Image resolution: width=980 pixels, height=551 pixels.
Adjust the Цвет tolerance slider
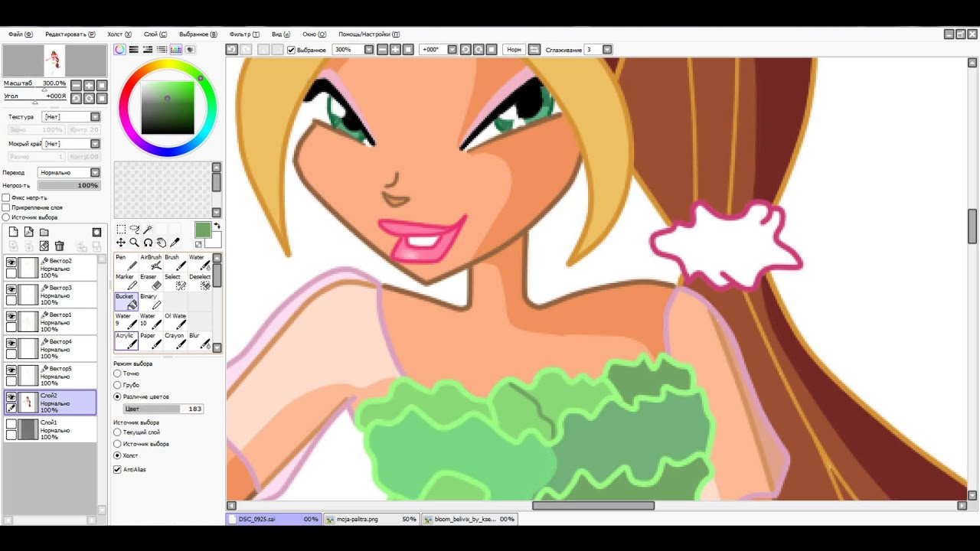coord(163,409)
